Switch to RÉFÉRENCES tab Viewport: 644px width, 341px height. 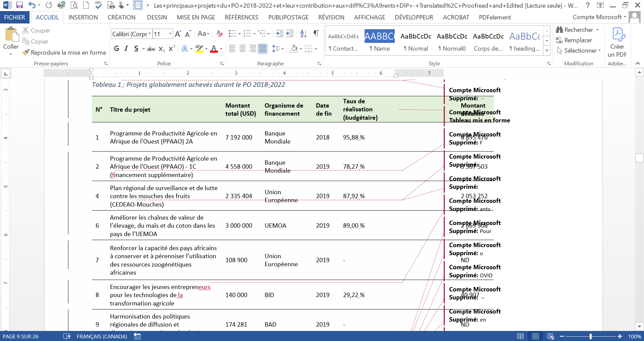click(x=241, y=17)
